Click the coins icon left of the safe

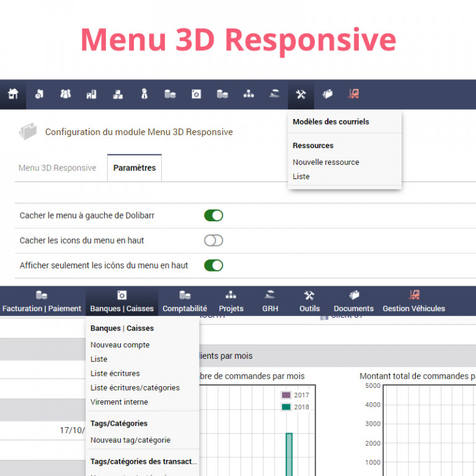coord(170,94)
